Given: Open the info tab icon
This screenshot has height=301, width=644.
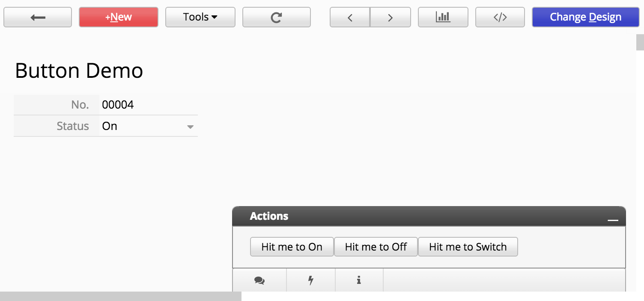Looking at the screenshot, I should point(359,280).
